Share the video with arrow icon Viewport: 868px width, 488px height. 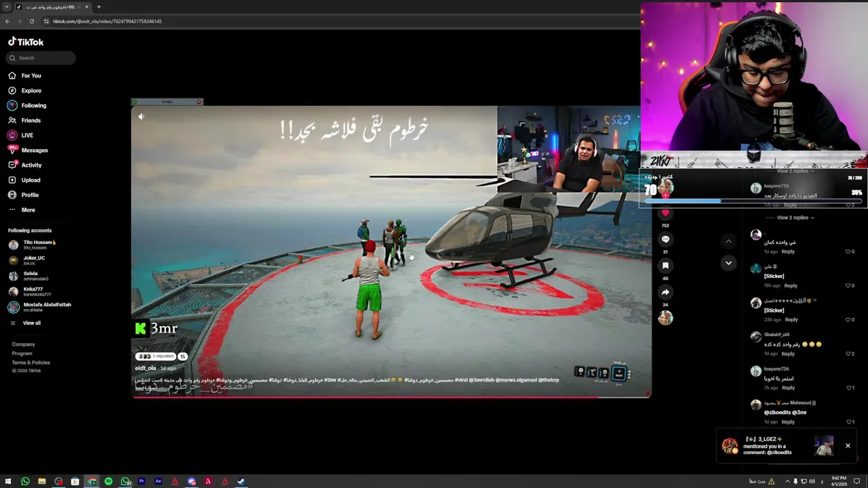(x=665, y=292)
